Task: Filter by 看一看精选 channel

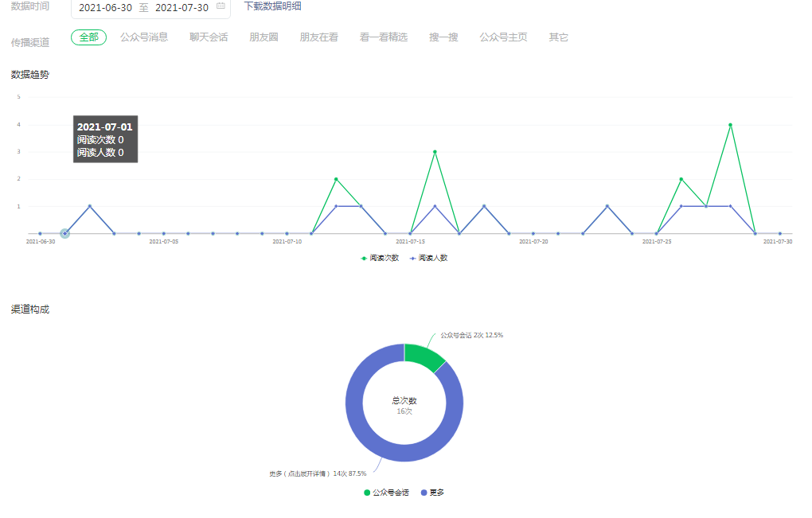Action: [x=384, y=37]
